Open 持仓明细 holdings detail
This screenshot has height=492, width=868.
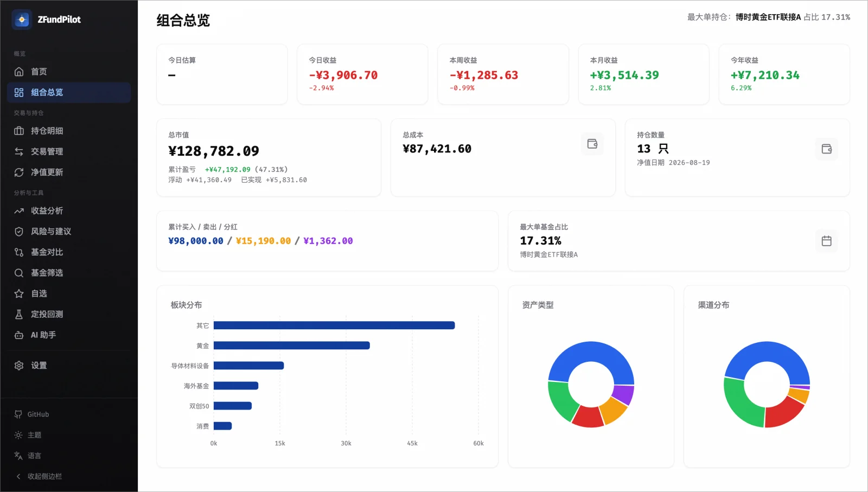69,131
